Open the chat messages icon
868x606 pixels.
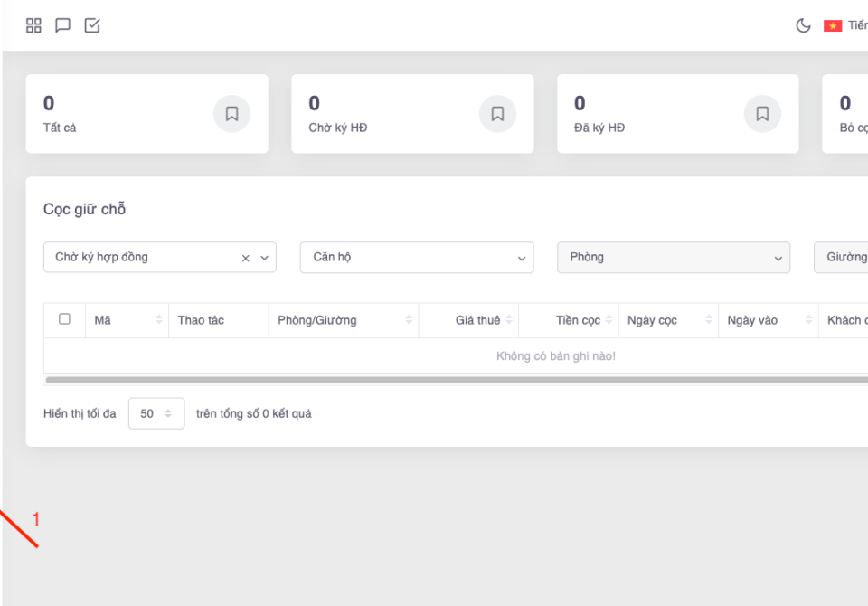point(62,25)
